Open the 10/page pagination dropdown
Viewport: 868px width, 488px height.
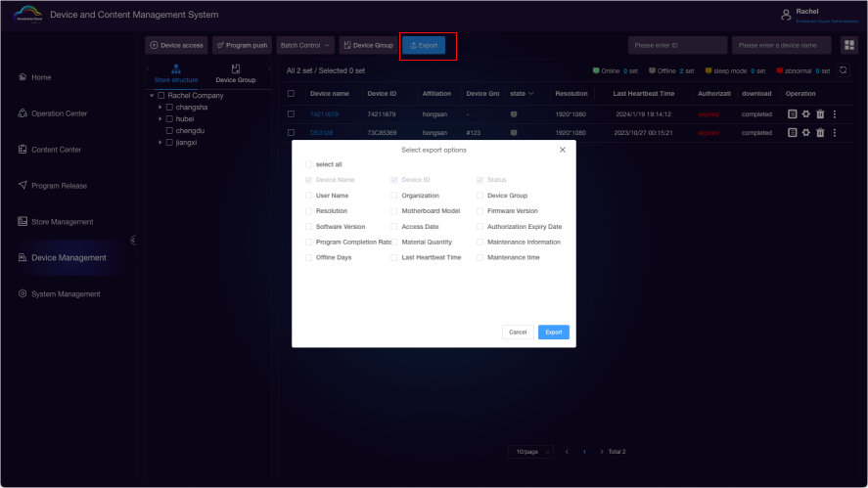(x=530, y=452)
